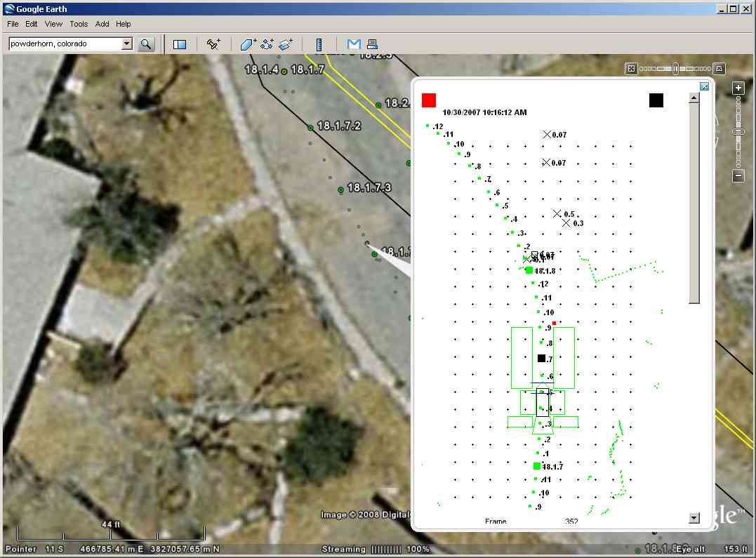Close the placemark info balloon

click(x=705, y=86)
